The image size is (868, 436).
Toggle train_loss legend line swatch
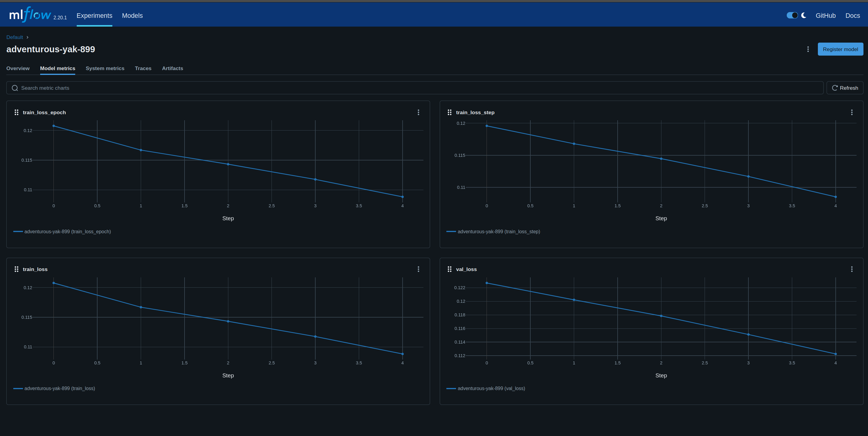pos(18,389)
